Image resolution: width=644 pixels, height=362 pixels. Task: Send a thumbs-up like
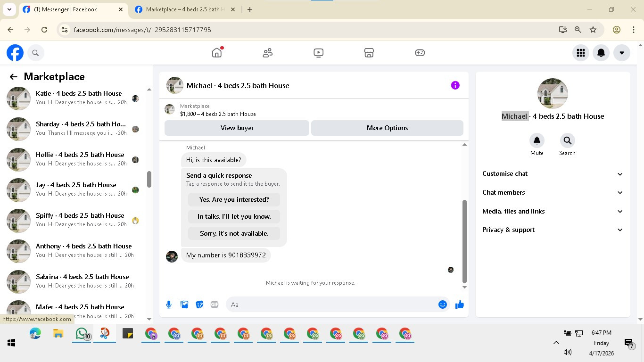point(459,304)
